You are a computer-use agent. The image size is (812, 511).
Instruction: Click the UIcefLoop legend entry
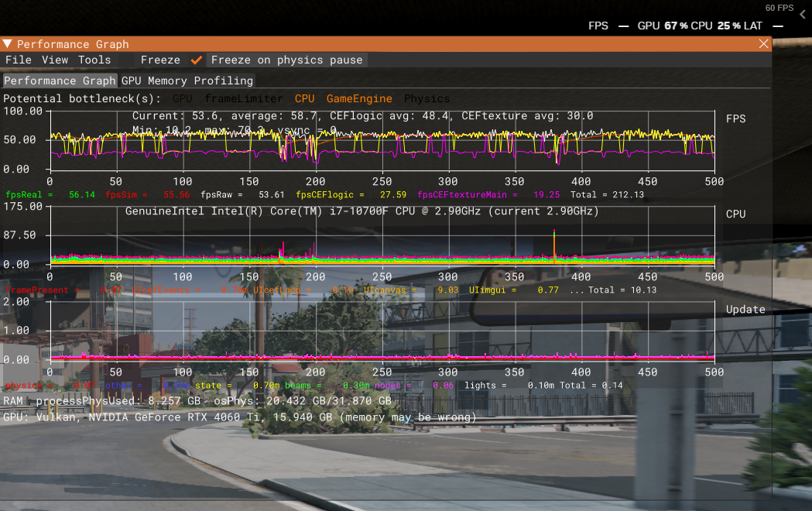click(303, 290)
